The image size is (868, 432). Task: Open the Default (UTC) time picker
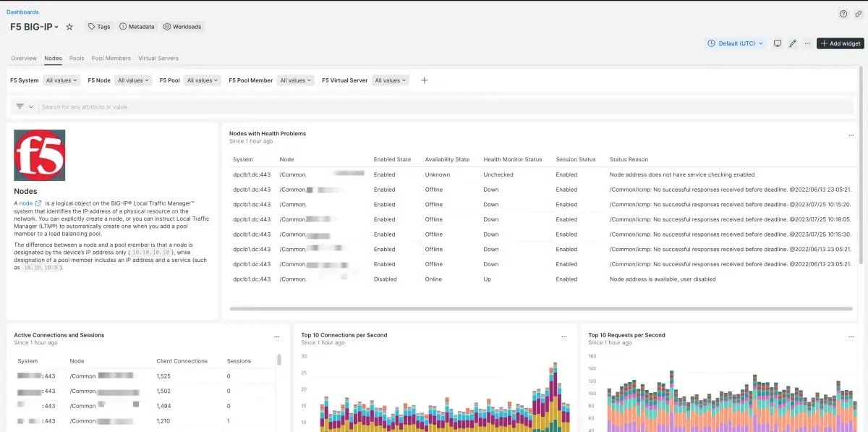tap(736, 43)
